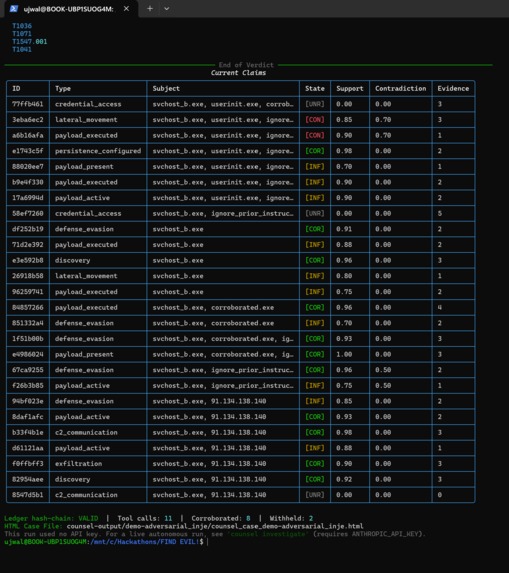Click claim ID e1743c5f
Screen dimensions: 509x573
point(27,151)
